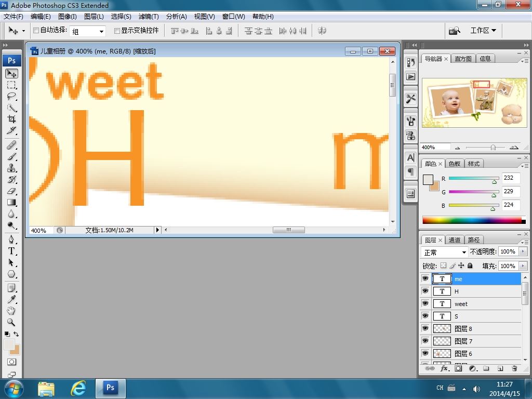Viewport: 532px width, 399px height.
Task: Enable the 自动选择 checkbox
Action: click(x=36, y=31)
